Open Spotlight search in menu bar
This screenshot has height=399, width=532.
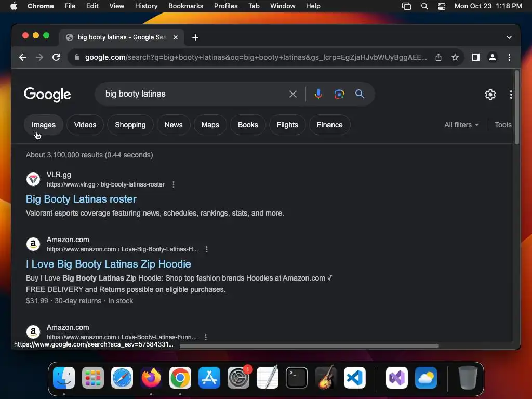(424, 6)
